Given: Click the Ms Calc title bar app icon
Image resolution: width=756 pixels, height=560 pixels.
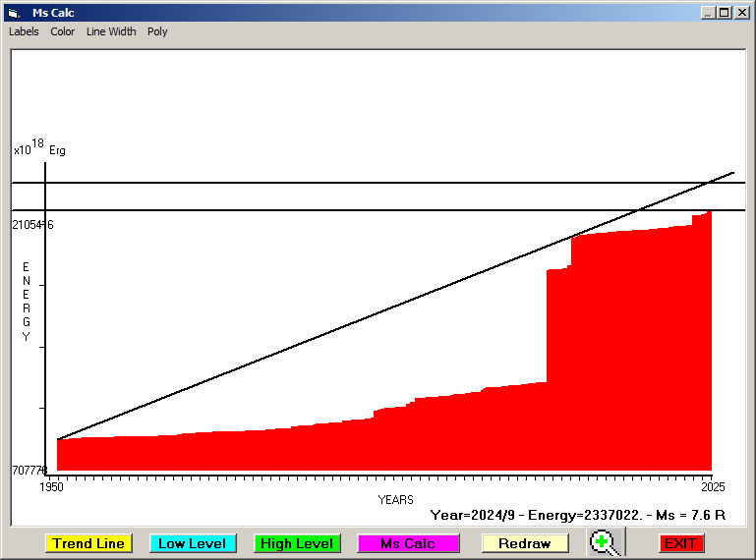Looking at the screenshot, I should [x=14, y=13].
